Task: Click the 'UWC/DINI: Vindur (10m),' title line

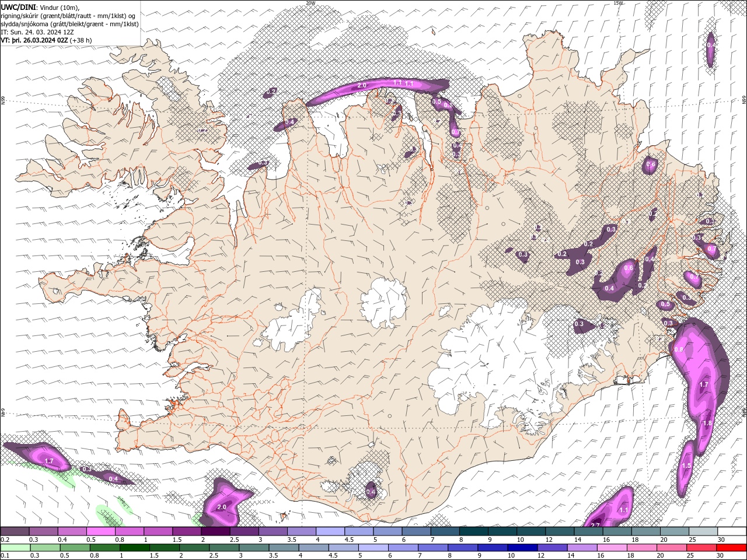Action: pyautogui.click(x=40, y=7)
